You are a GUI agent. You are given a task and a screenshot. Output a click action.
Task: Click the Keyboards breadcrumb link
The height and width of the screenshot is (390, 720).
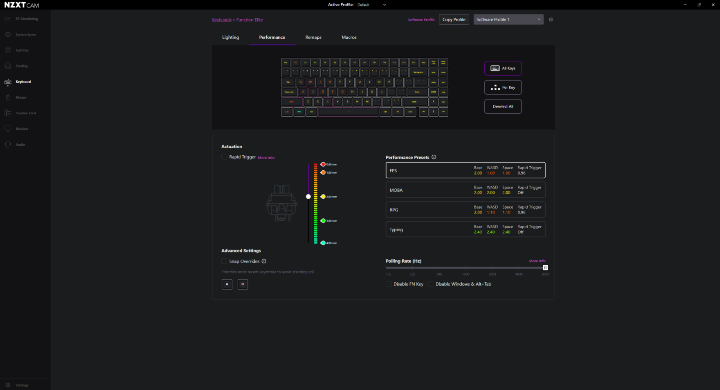[x=222, y=20]
